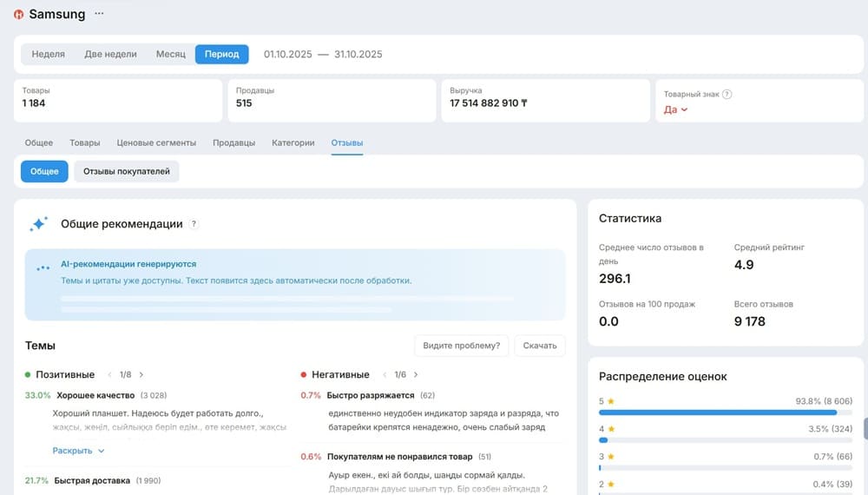Click the star icon in the 5 rating row
Viewport: 868px width, 495px height.
click(611, 401)
